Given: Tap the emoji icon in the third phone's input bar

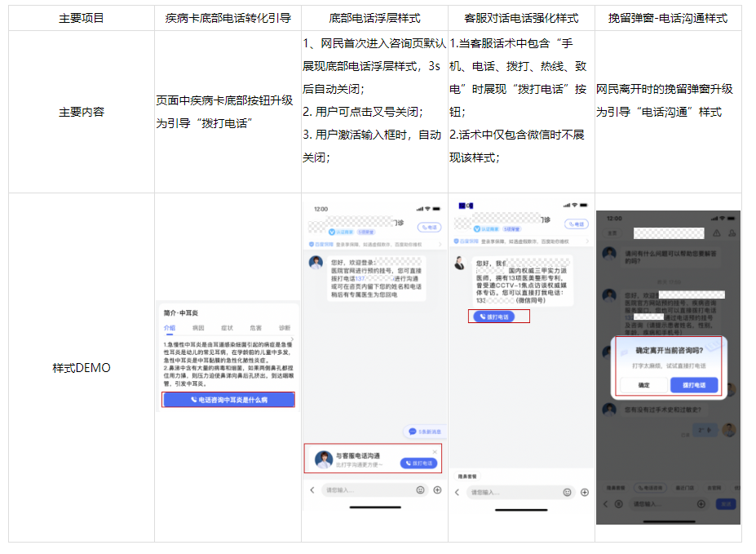Looking at the screenshot, I should pos(567,492).
